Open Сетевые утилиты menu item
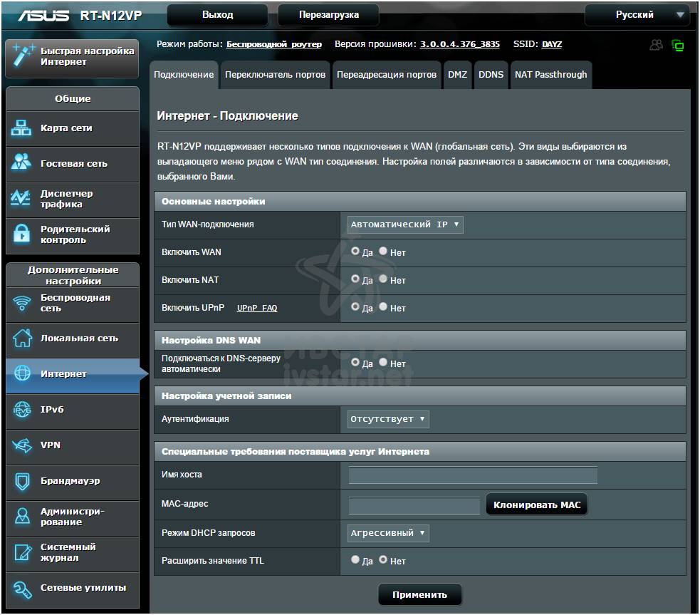The width and height of the screenshot is (700, 615). pos(73,589)
